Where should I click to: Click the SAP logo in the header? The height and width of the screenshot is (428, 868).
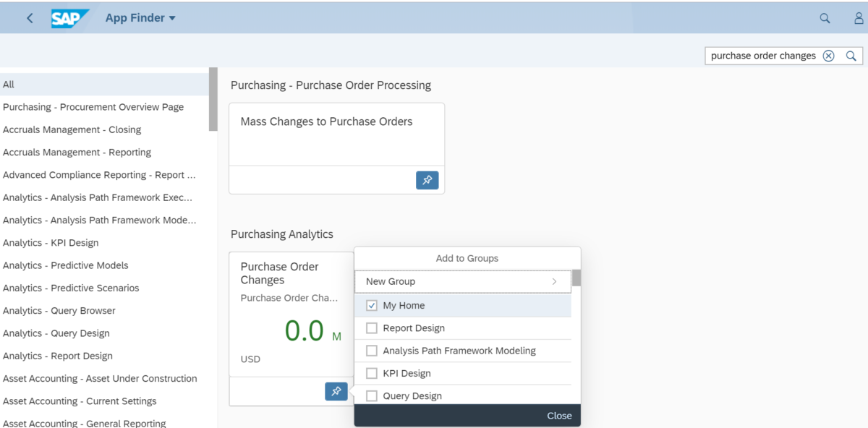point(69,17)
